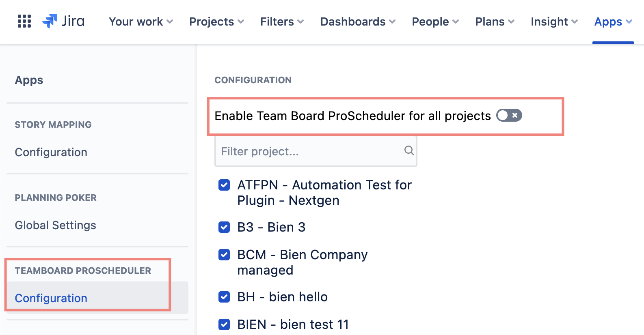644x335 pixels.
Task: Open the Dashboards menu
Action: [x=357, y=21]
